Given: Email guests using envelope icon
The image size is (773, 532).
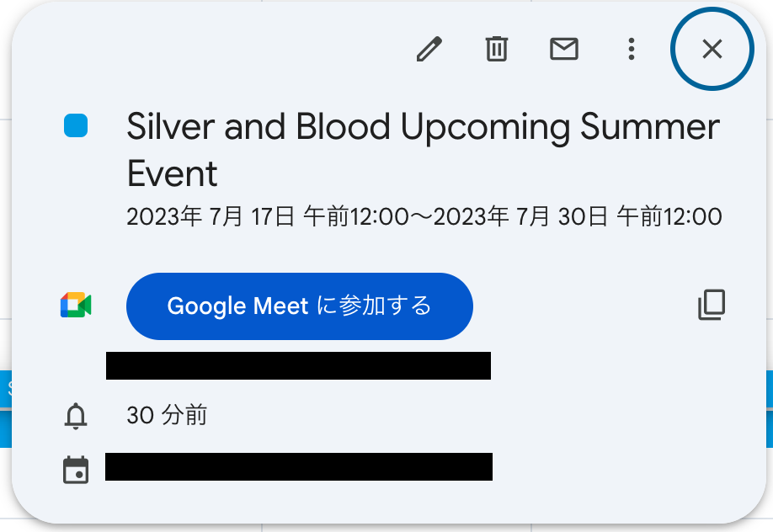Looking at the screenshot, I should (564, 50).
